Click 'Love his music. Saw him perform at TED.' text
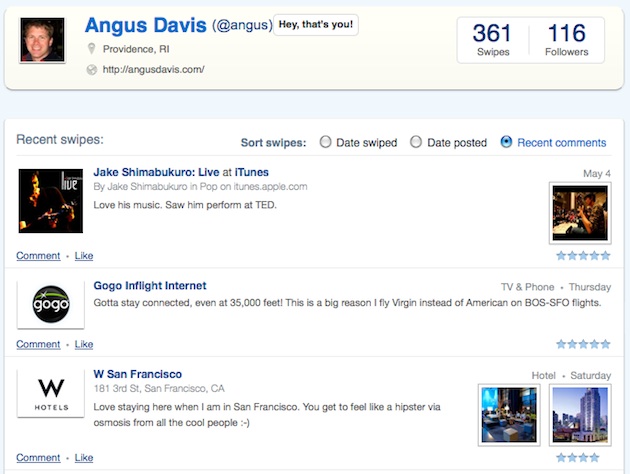Image resolution: width=630 pixels, height=474 pixels. 185,205
